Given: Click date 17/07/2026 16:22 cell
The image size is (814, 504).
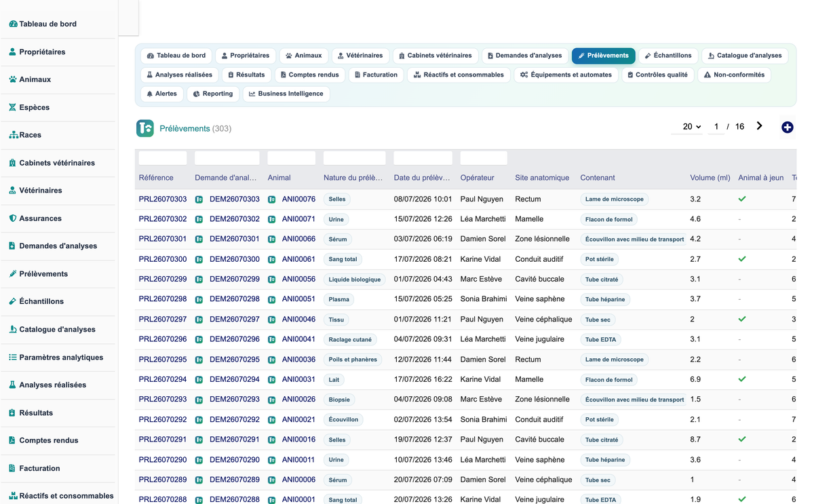Looking at the screenshot, I should (423, 379).
